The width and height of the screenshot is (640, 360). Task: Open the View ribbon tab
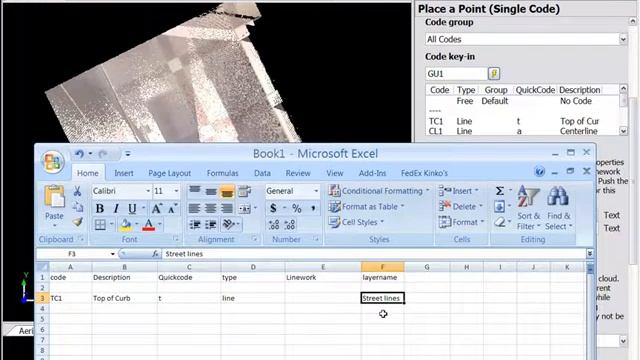(335, 173)
